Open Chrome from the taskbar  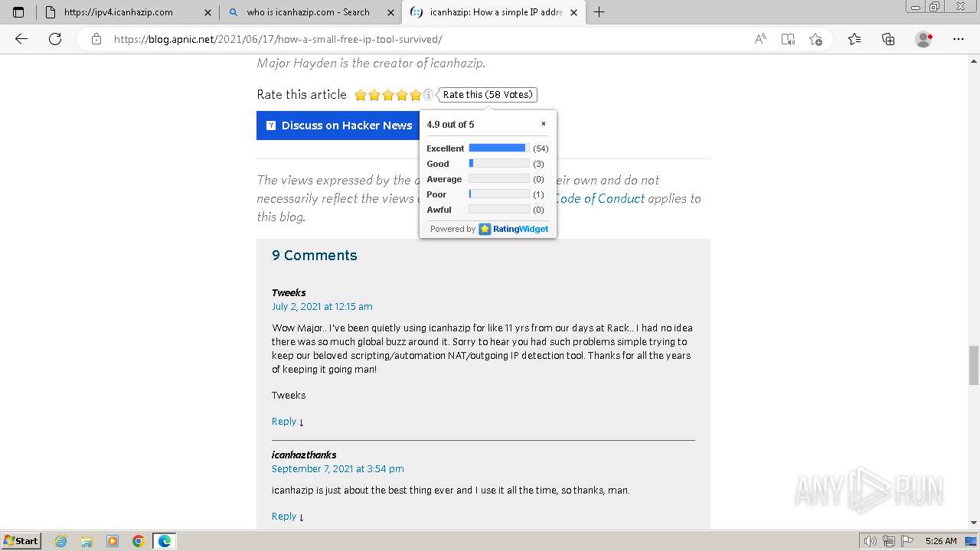tap(139, 541)
